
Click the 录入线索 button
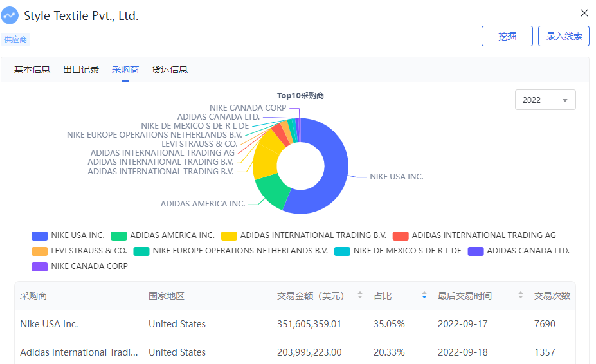point(564,36)
